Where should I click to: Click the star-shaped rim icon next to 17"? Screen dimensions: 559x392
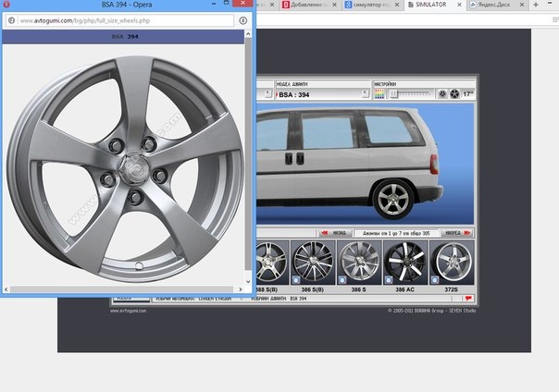pos(454,93)
